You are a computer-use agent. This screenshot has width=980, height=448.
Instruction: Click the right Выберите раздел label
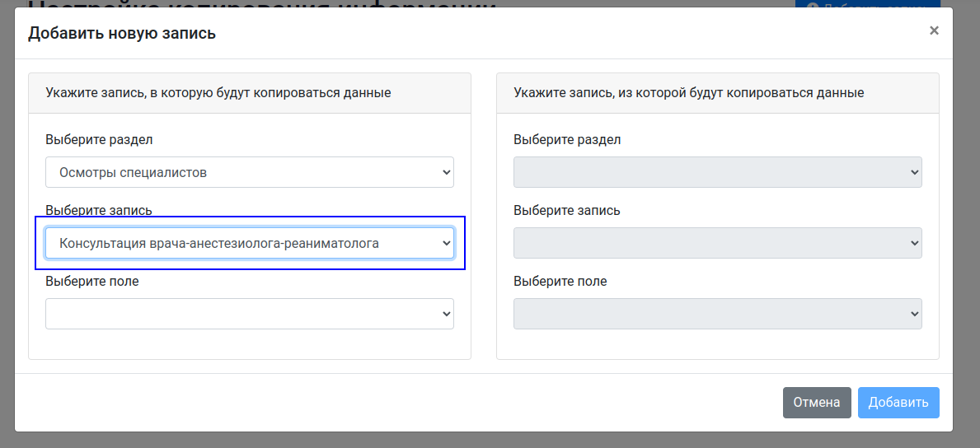[x=567, y=139]
